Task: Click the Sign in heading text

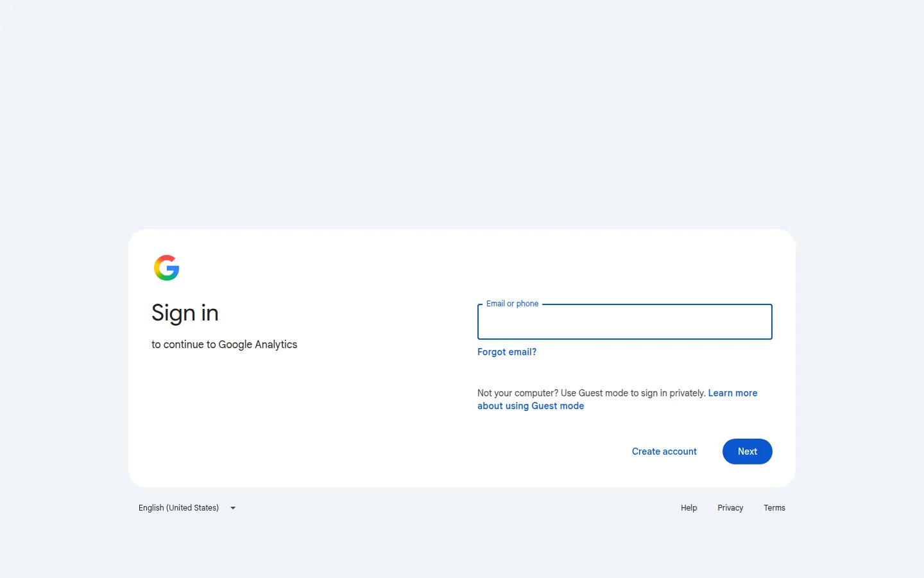Action: click(x=185, y=313)
